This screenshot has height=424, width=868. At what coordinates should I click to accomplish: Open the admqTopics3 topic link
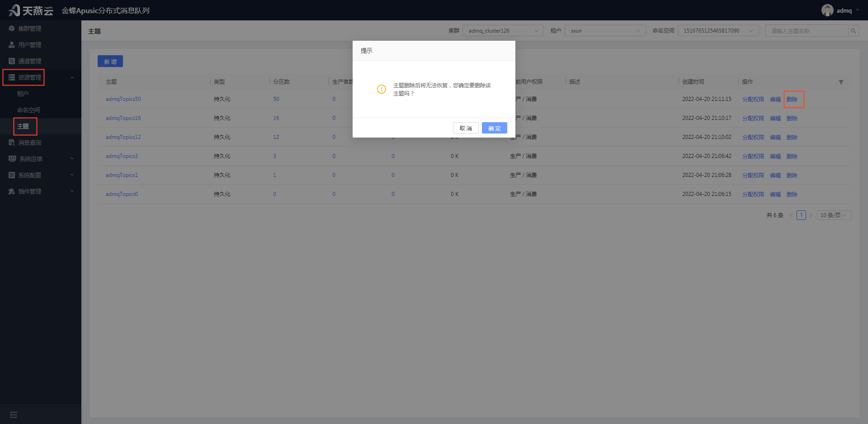[x=122, y=156]
